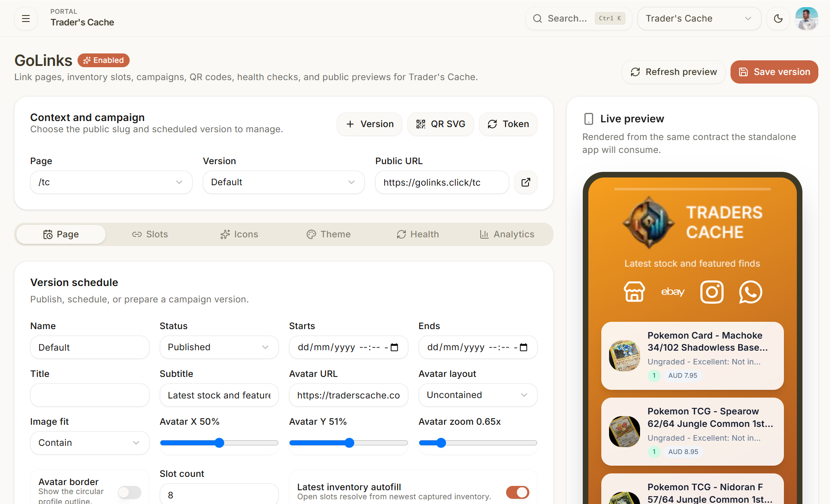Click the Machoke card thumbnail image

click(x=625, y=356)
